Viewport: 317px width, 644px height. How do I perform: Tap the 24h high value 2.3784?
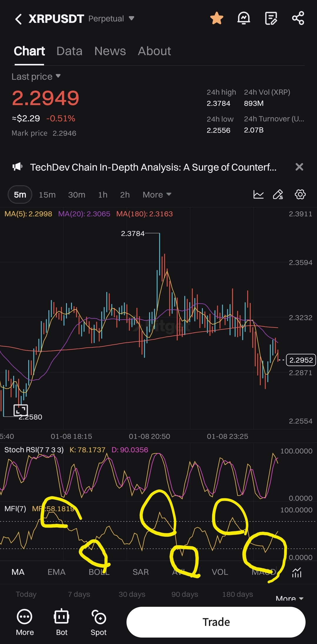point(218,103)
